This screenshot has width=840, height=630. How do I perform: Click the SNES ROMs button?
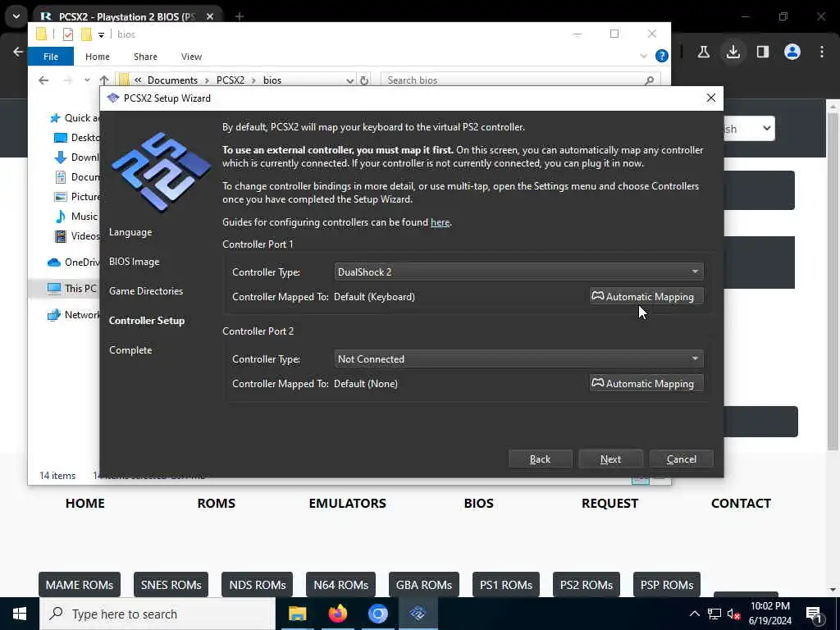click(171, 585)
